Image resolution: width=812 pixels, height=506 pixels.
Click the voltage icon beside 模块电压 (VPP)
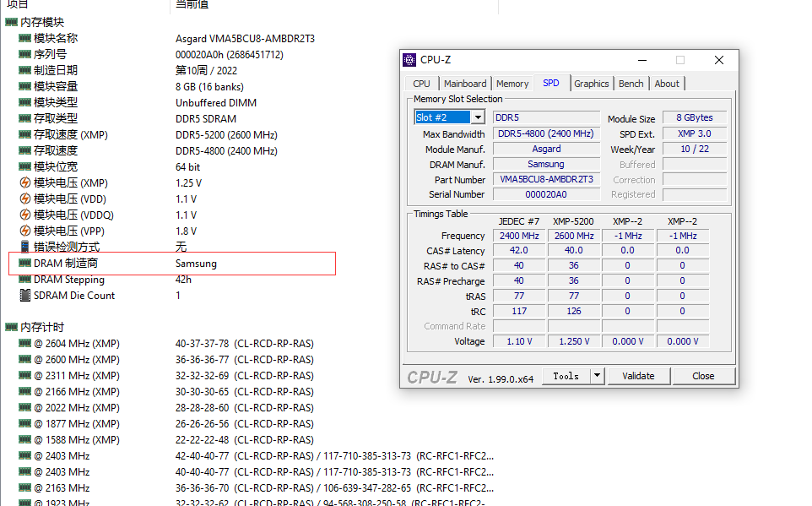[x=24, y=231]
